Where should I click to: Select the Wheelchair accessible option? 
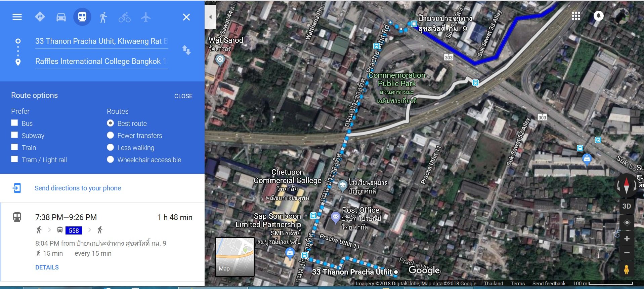[x=110, y=159]
